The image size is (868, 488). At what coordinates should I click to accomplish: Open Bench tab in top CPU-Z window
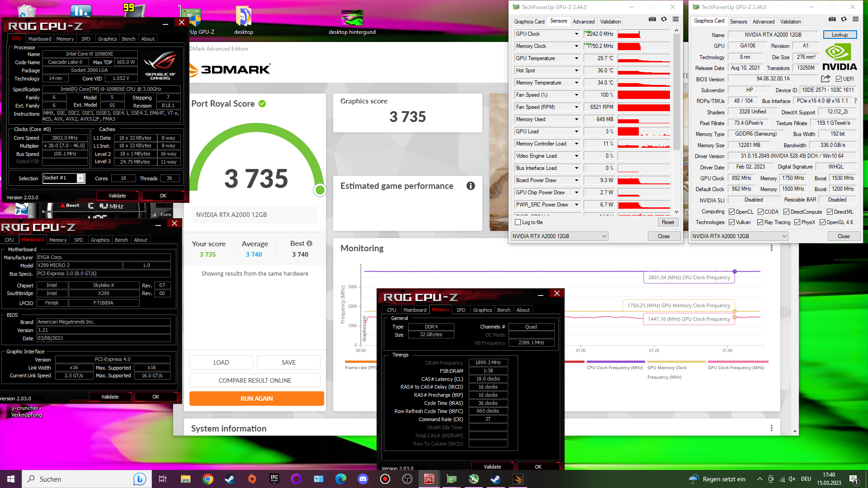coord(128,39)
